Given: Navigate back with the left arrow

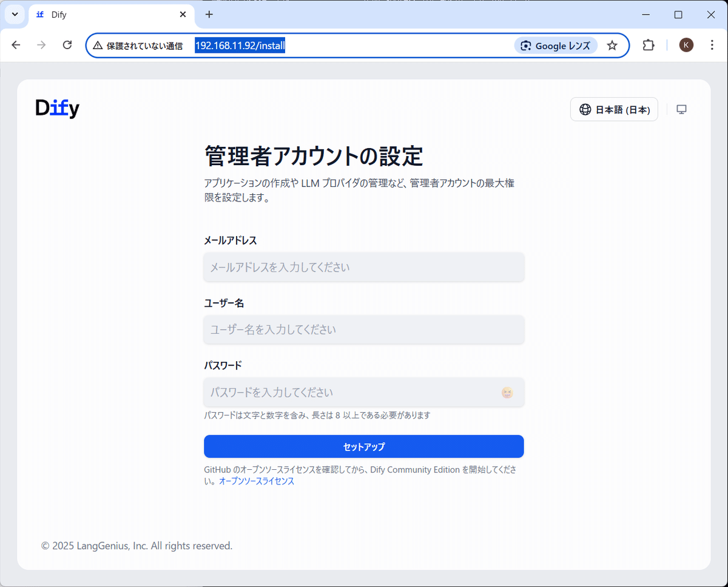Looking at the screenshot, I should pos(16,45).
